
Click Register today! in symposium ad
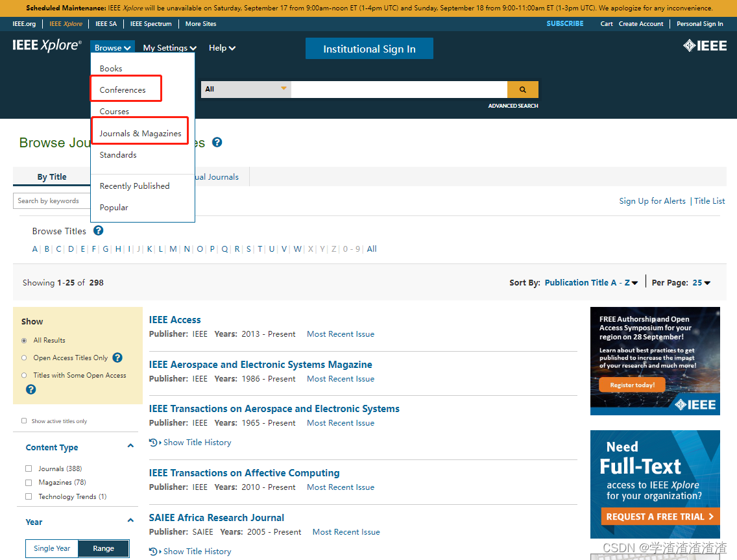point(632,385)
